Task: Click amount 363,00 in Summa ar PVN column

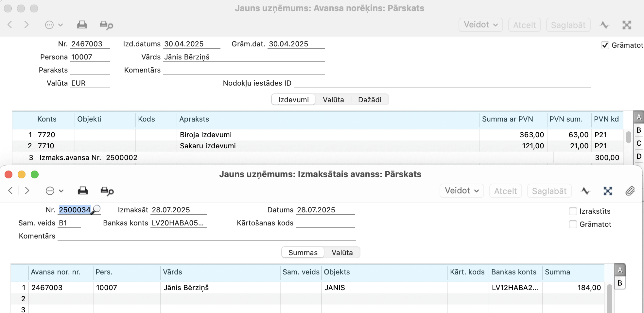Action: 513,135
